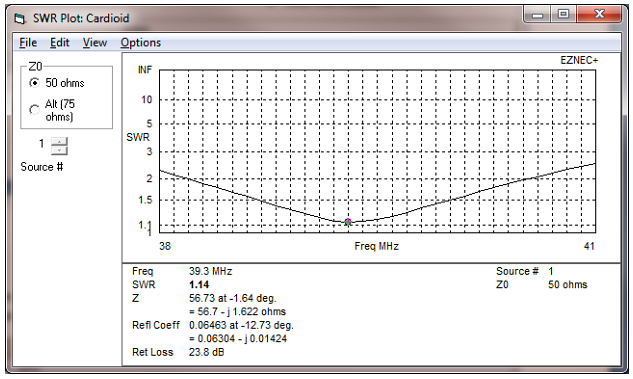Click the frequency marker on SWR curve
This screenshot has width=633, height=379.
tap(348, 222)
